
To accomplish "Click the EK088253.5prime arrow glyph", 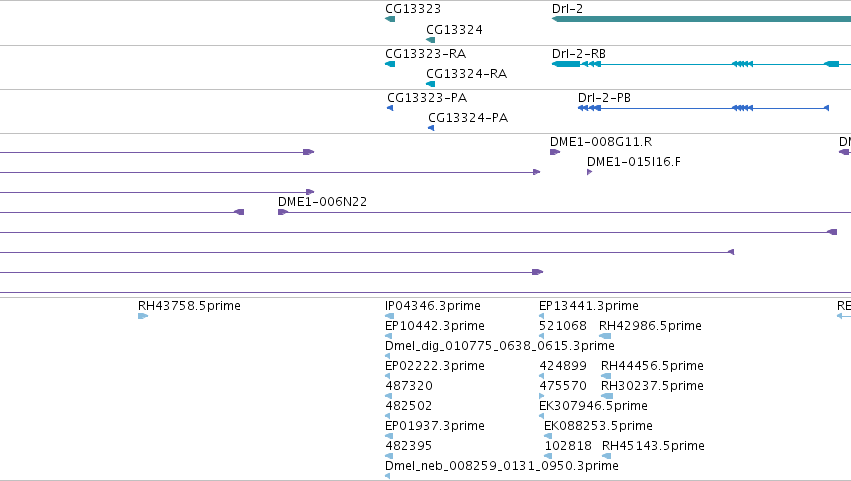I will (x=548, y=436).
